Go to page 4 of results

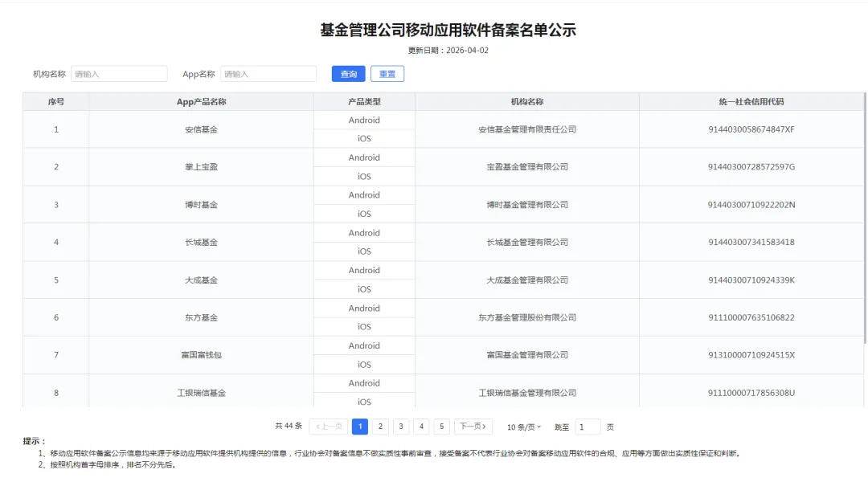[421, 426]
